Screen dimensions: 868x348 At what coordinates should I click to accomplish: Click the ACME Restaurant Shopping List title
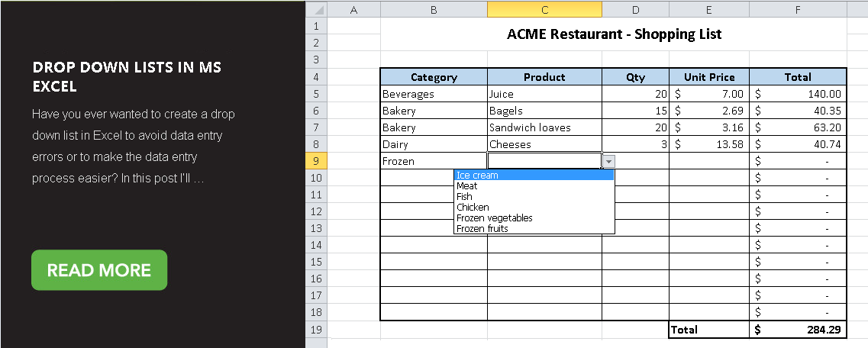[614, 34]
